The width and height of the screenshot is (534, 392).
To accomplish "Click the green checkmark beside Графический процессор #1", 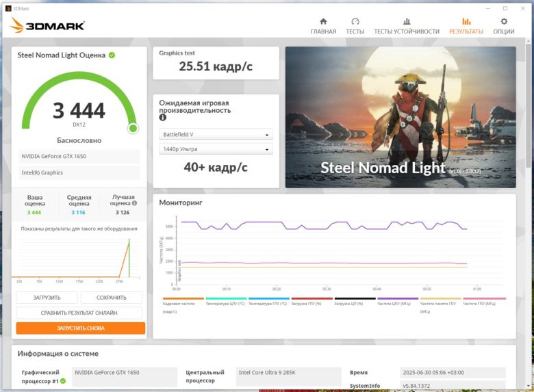I will click(x=63, y=381).
